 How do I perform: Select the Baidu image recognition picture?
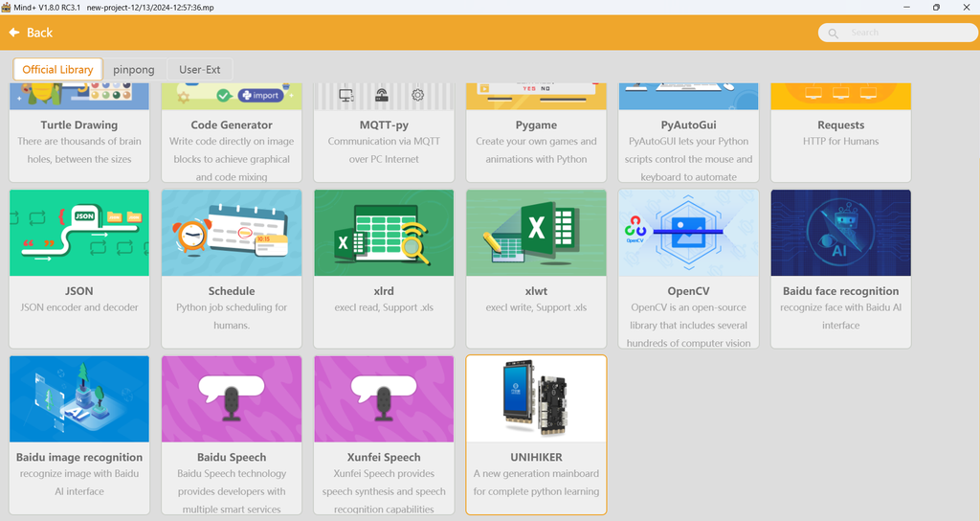click(x=79, y=399)
